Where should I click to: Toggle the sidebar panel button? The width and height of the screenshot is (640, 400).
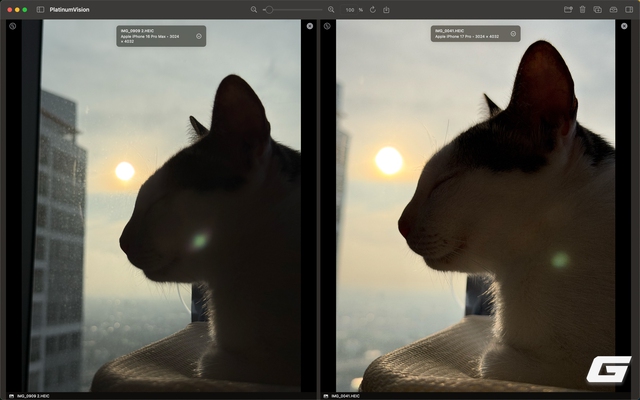pos(40,9)
